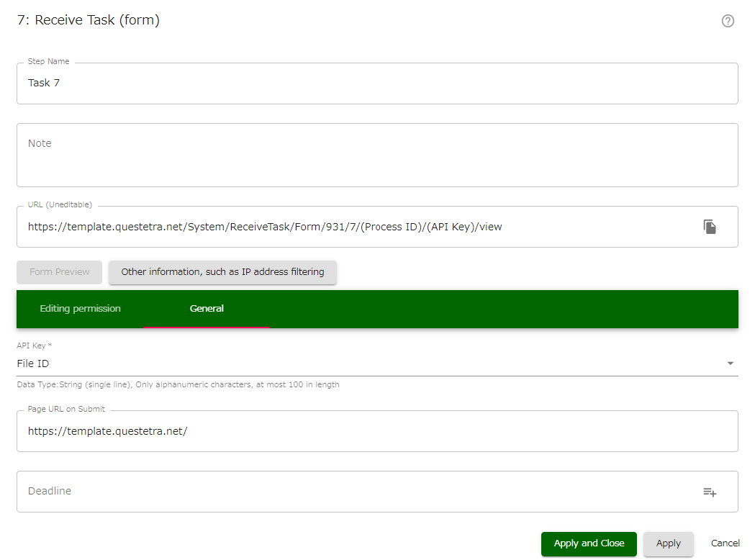Switch to the Editing permission tab
This screenshot has width=755, height=560.
pos(80,308)
